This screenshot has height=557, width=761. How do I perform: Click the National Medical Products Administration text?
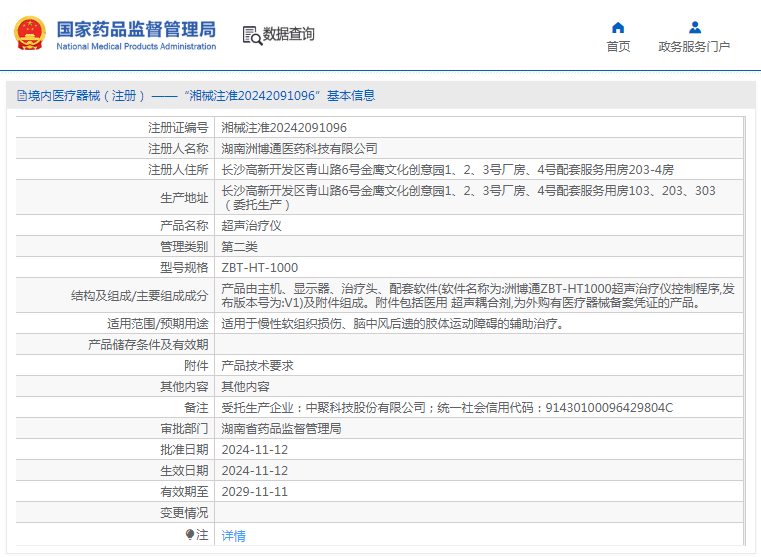(136, 47)
